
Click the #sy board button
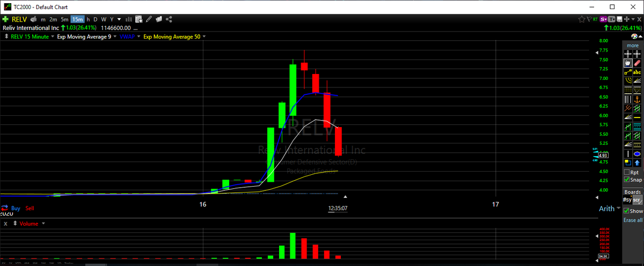click(x=627, y=200)
